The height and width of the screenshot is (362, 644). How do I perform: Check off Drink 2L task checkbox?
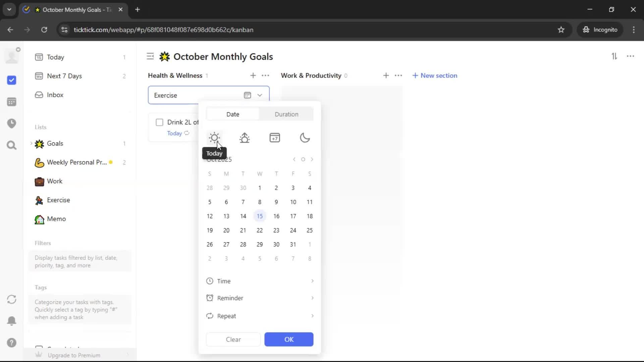[x=159, y=122]
